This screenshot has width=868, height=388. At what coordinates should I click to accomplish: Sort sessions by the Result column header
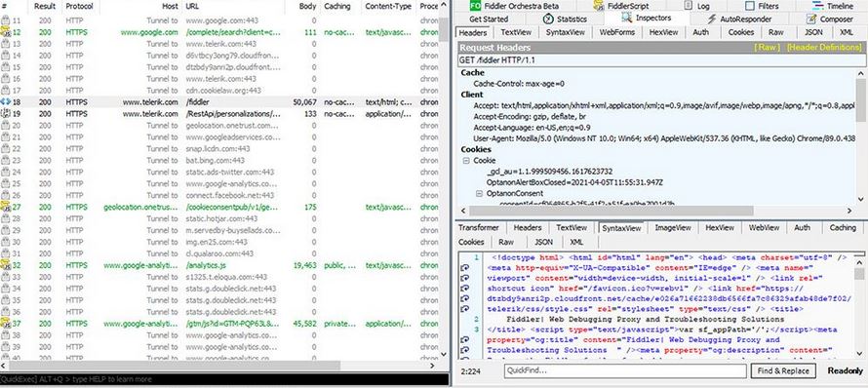[x=44, y=7]
